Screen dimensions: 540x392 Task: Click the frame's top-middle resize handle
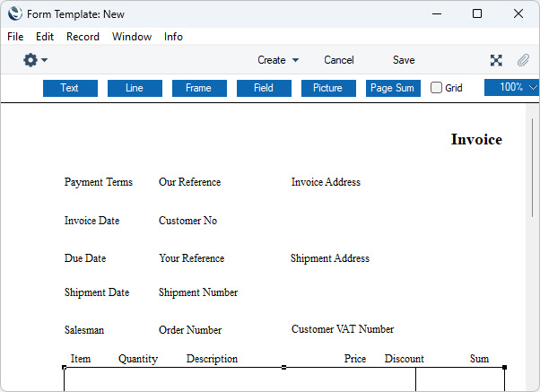tap(283, 368)
